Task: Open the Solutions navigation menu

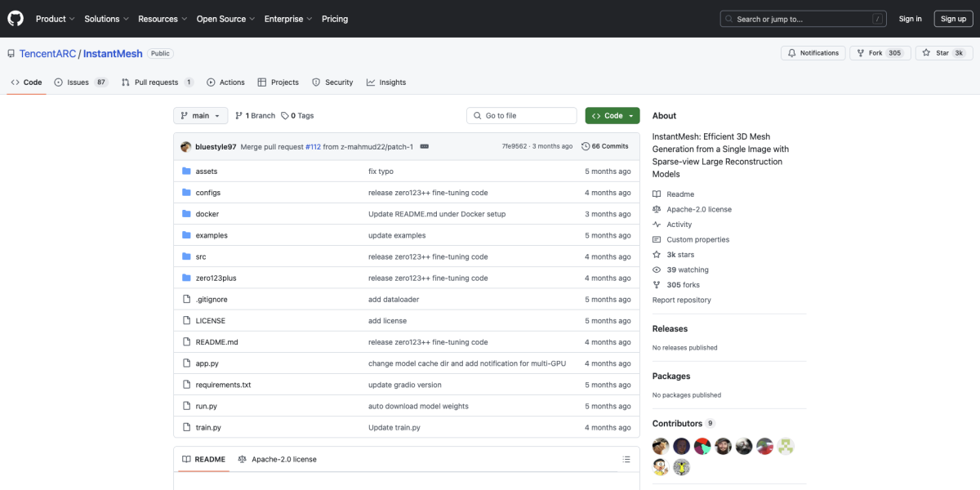Action: tap(106, 19)
